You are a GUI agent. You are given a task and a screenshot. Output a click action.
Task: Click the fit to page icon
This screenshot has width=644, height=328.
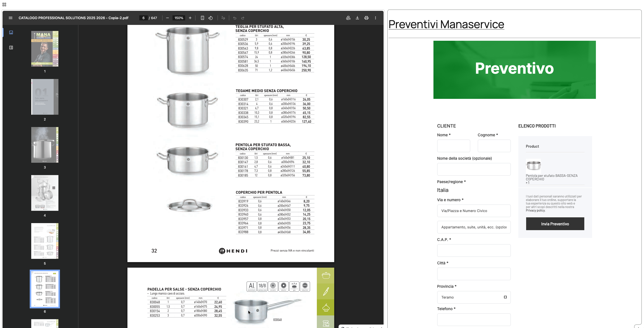[x=202, y=18]
